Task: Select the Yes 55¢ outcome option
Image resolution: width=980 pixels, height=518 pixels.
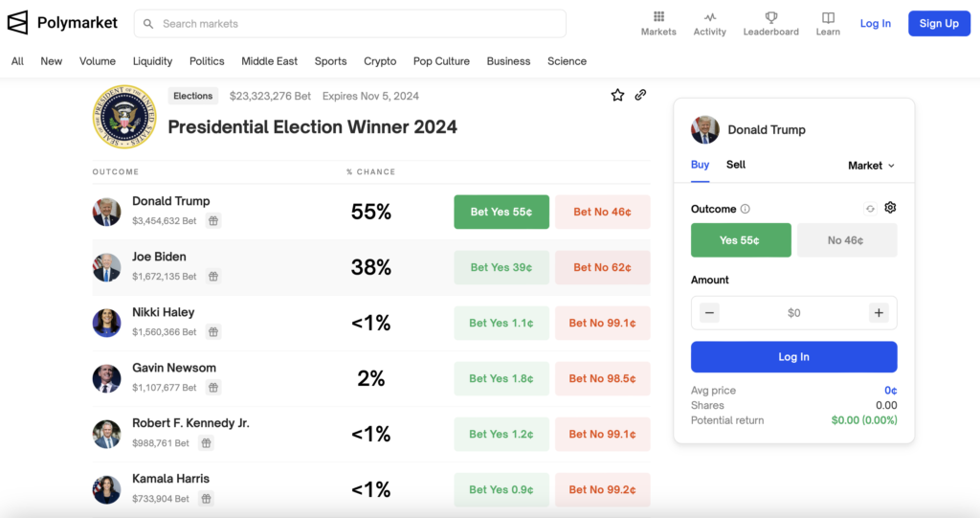Action: point(741,240)
